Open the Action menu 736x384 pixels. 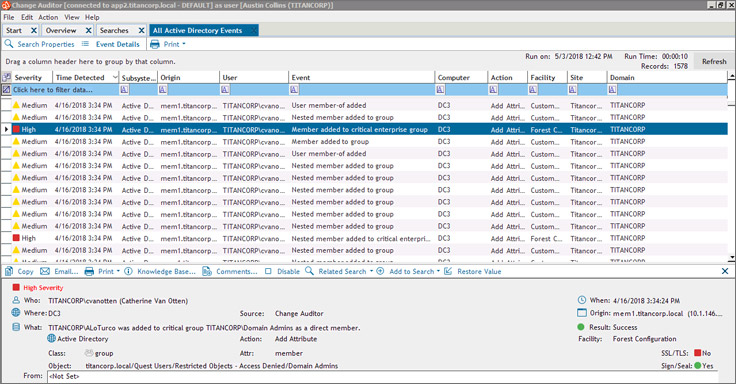coord(48,17)
